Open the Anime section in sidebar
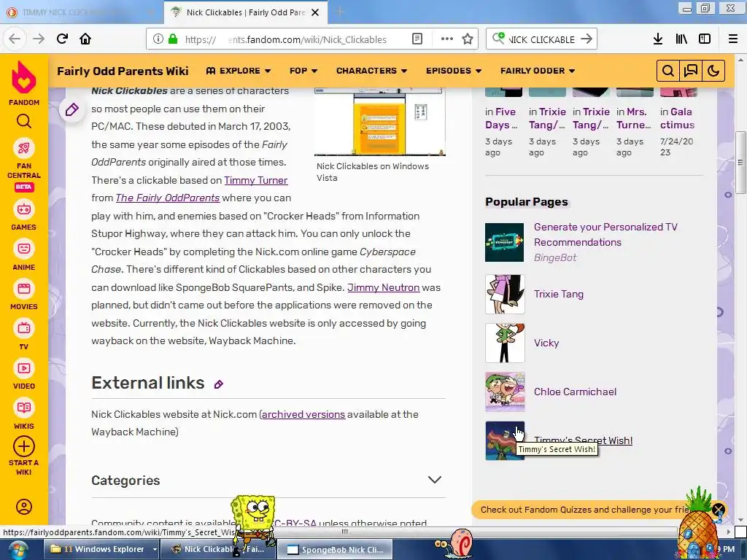This screenshot has width=747, height=560. click(x=24, y=256)
